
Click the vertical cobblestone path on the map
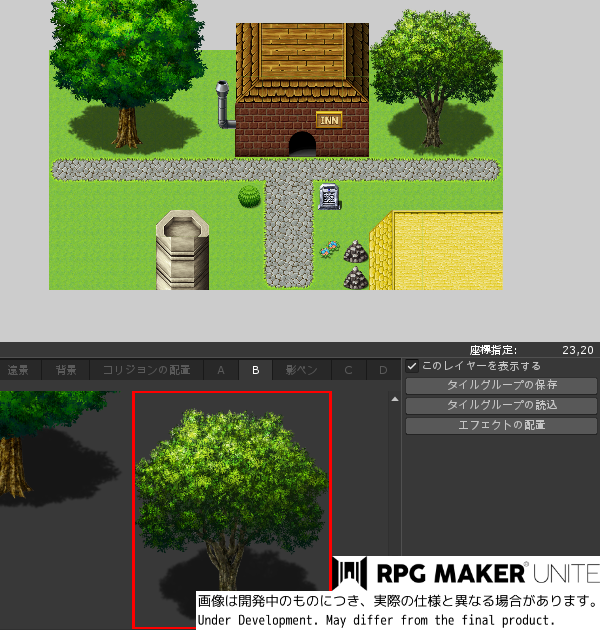289,233
